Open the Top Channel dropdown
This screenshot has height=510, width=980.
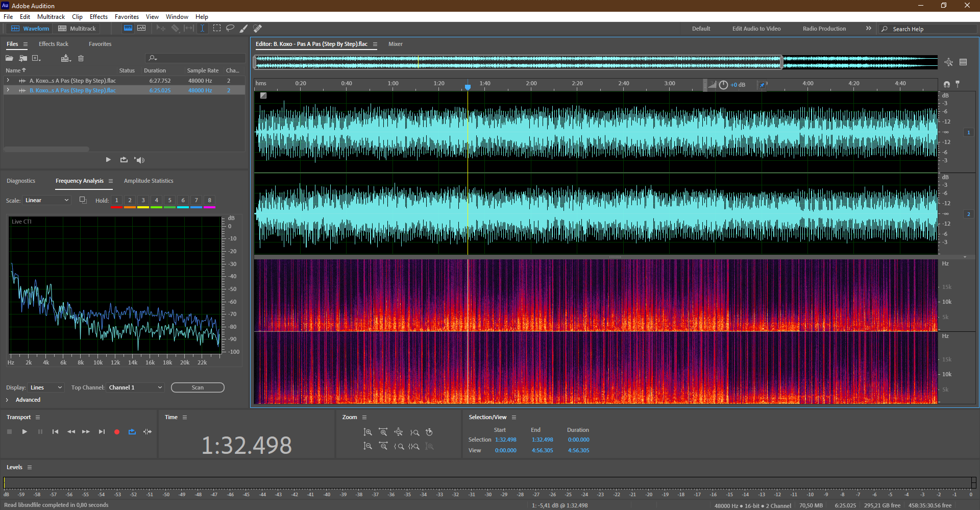point(135,387)
